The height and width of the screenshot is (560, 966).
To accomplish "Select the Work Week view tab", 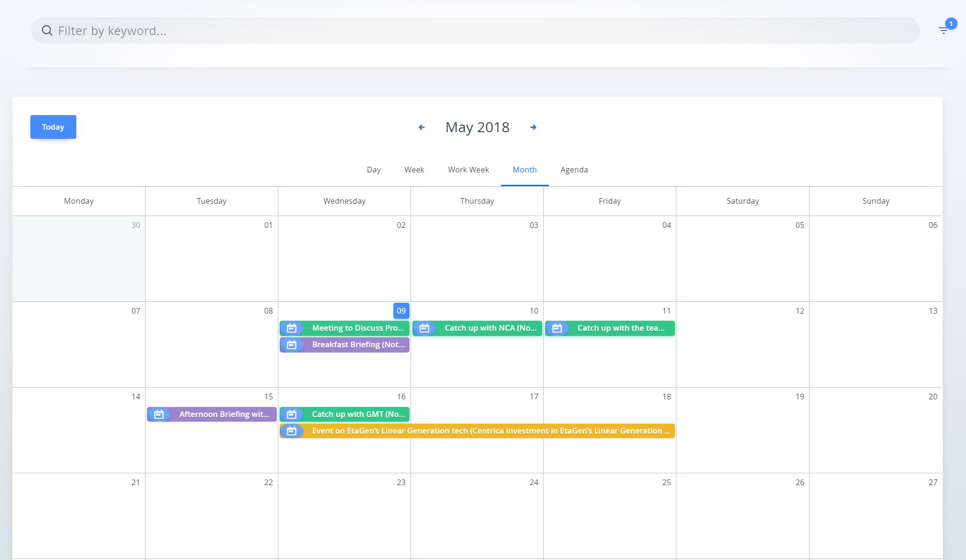I will coord(468,170).
